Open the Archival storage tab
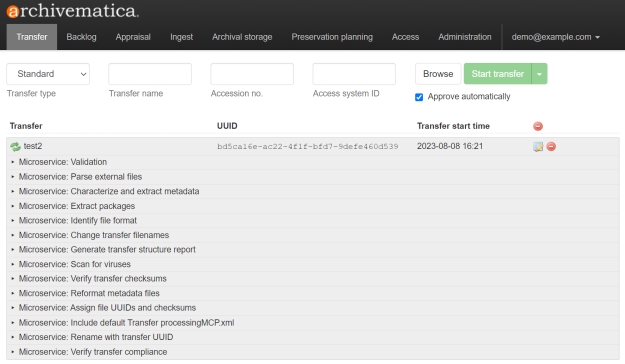 coord(242,37)
